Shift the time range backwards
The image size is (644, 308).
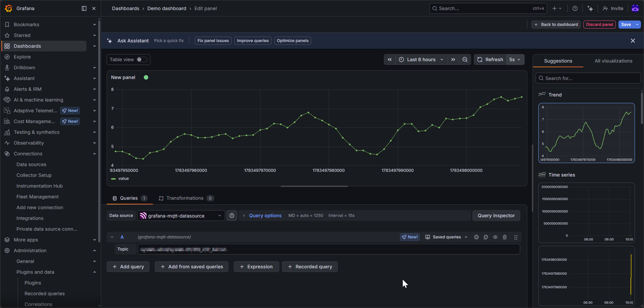[x=390, y=60]
